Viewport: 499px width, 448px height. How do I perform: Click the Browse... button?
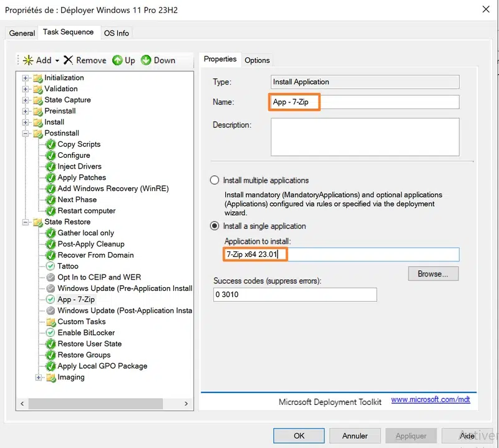433,274
